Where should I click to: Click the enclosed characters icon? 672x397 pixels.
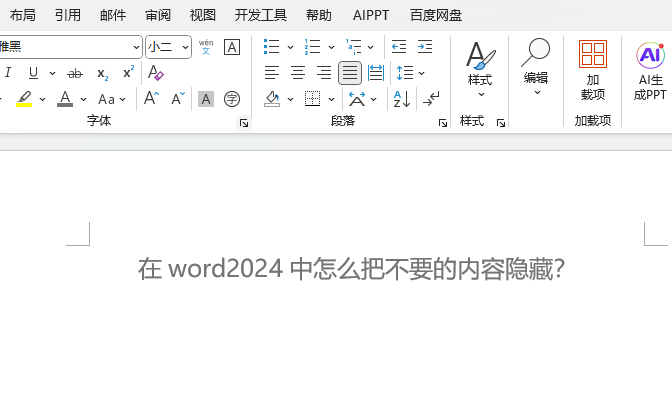[x=232, y=99]
